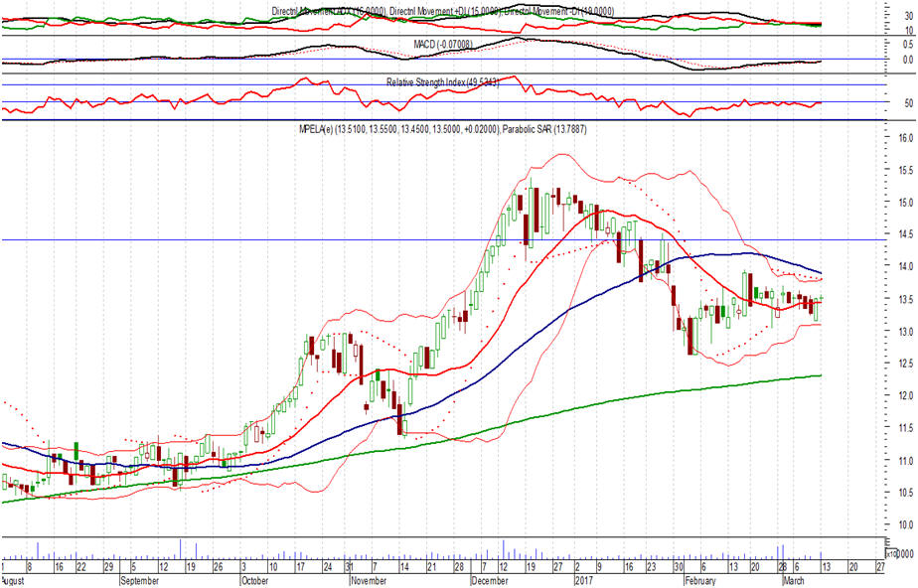
Task: Click the 12.5 price axis value
Action: click(x=906, y=364)
